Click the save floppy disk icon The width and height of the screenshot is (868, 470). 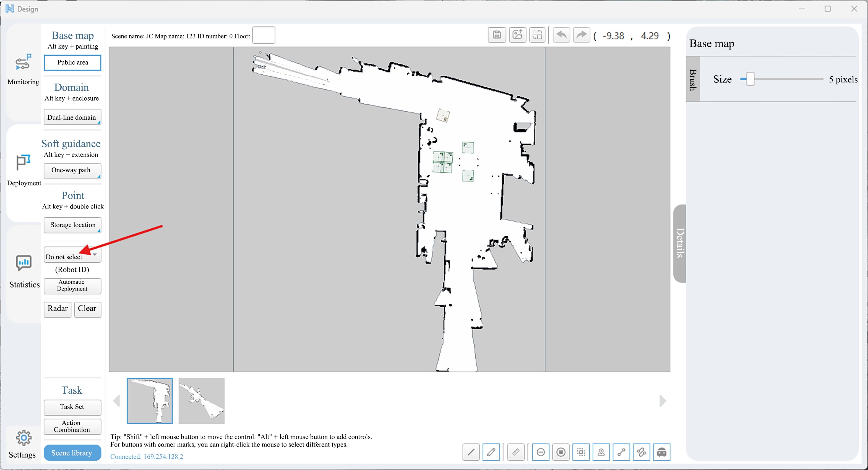(497, 35)
